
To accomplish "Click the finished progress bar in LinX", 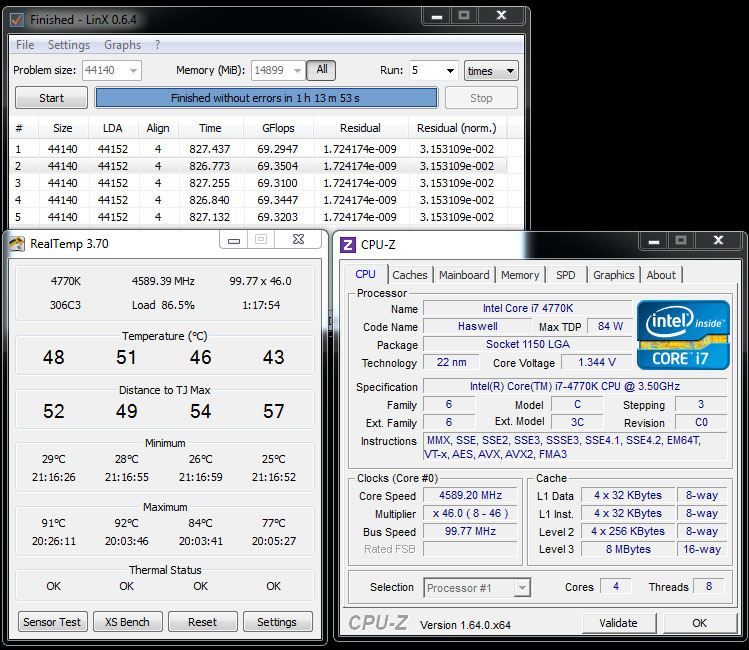I will pos(266,98).
